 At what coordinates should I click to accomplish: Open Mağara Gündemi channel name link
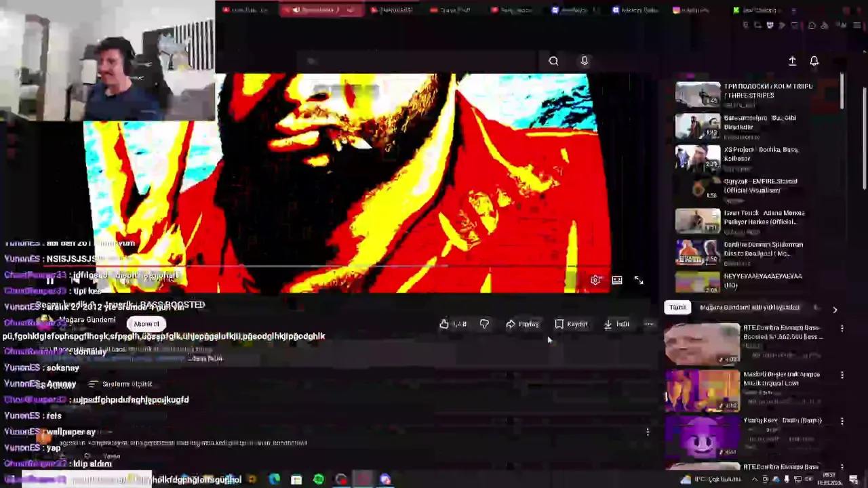tap(87, 320)
